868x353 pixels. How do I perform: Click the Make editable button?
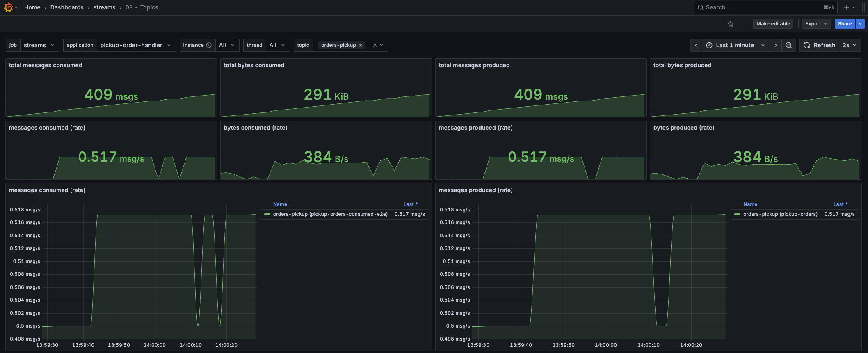point(773,24)
